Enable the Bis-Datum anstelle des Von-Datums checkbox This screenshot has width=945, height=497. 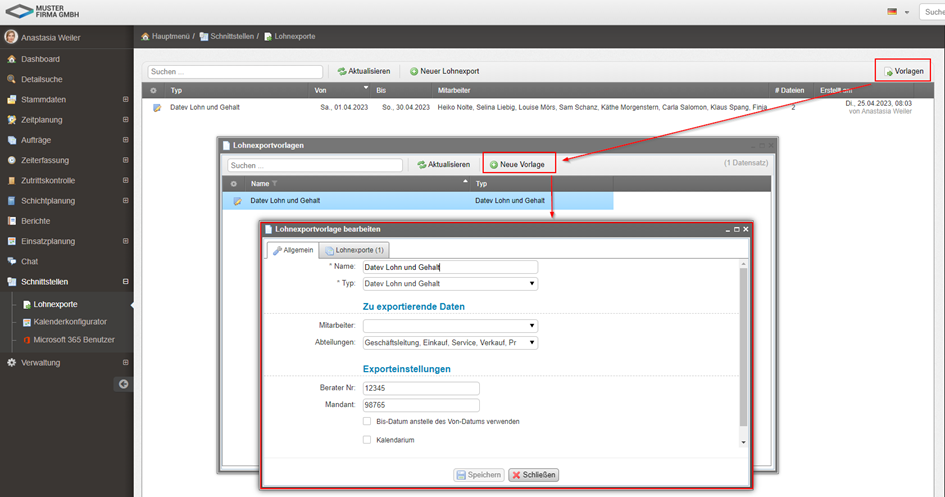coord(367,422)
